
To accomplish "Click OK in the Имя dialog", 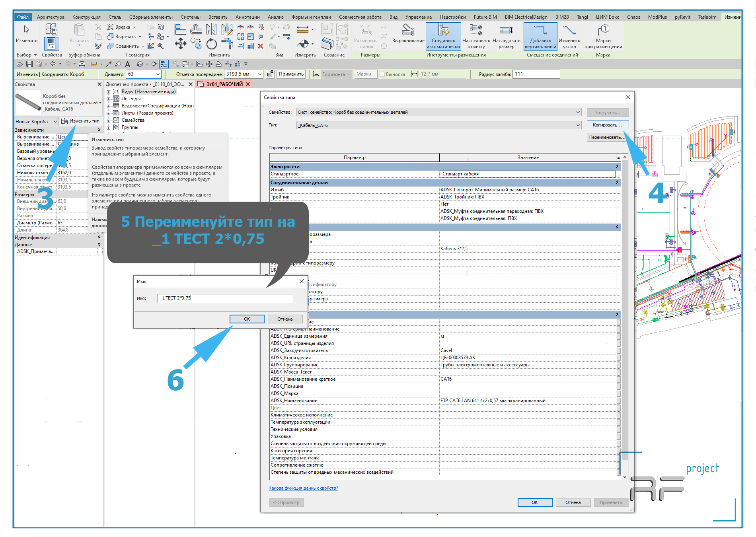I will 247,319.
